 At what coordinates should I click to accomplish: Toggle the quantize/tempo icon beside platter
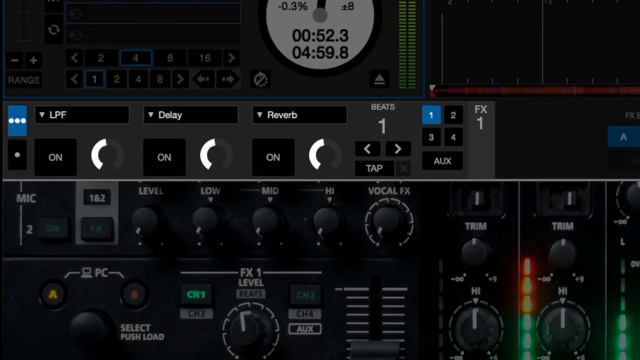click(260, 79)
